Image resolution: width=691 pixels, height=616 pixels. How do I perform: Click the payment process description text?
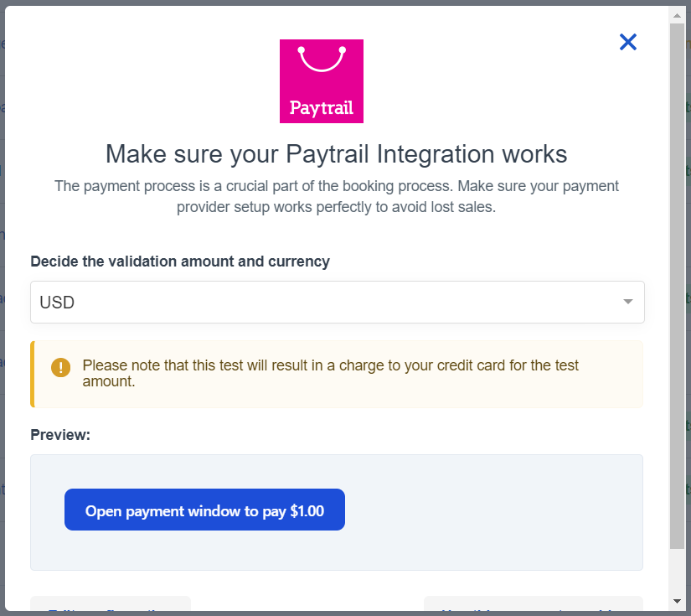pyautogui.click(x=336, y=197)
